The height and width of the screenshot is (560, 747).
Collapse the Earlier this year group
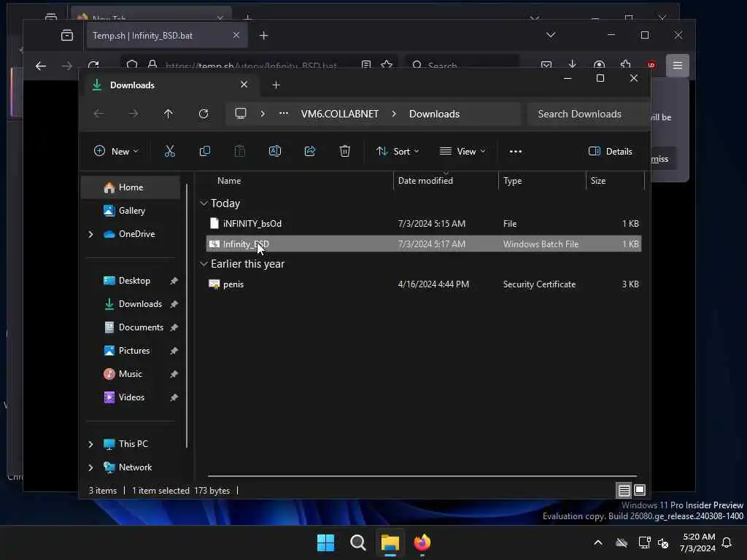(204, 263)
